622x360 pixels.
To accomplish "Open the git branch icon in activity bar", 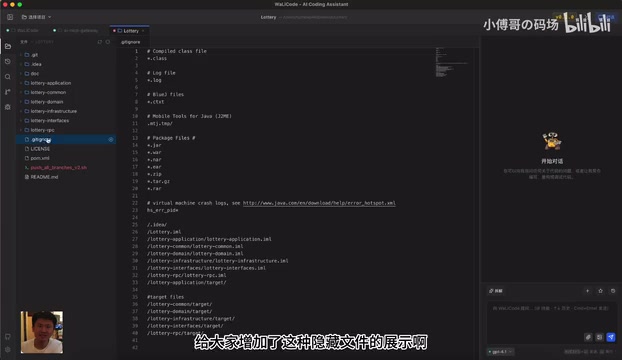I will (8, 92).
